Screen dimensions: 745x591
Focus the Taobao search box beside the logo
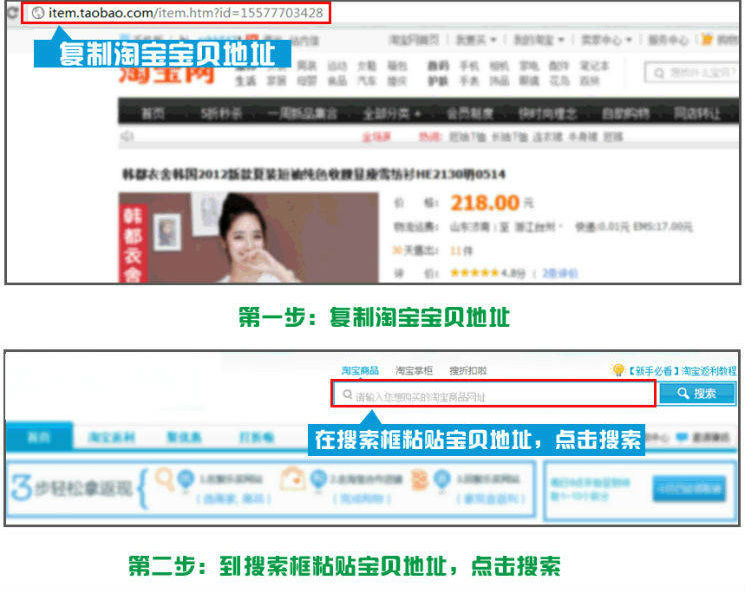click(x=692, y=73)
